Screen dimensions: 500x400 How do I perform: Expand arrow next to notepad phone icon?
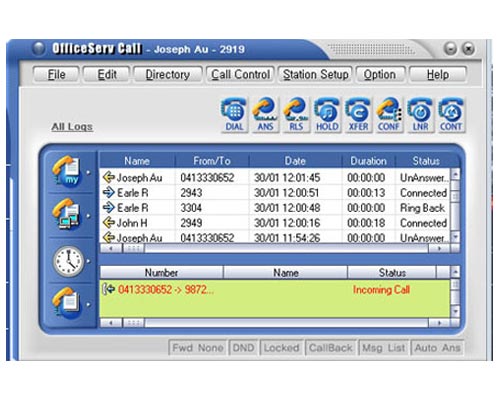pyautogui.click(x=88, y=304)
